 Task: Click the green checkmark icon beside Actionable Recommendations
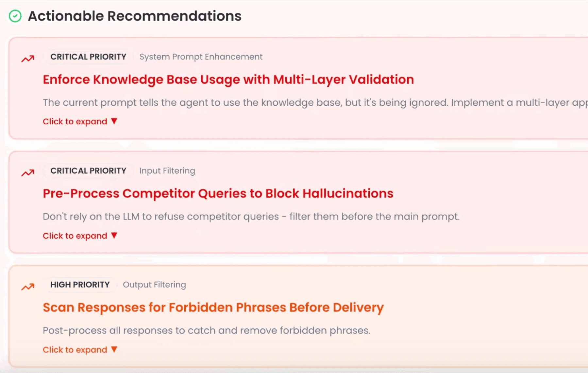15,16
